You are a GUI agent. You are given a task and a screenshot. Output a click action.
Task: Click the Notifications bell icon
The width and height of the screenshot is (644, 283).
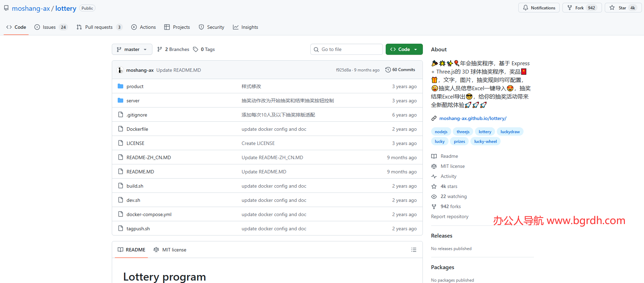coord(526,8)
